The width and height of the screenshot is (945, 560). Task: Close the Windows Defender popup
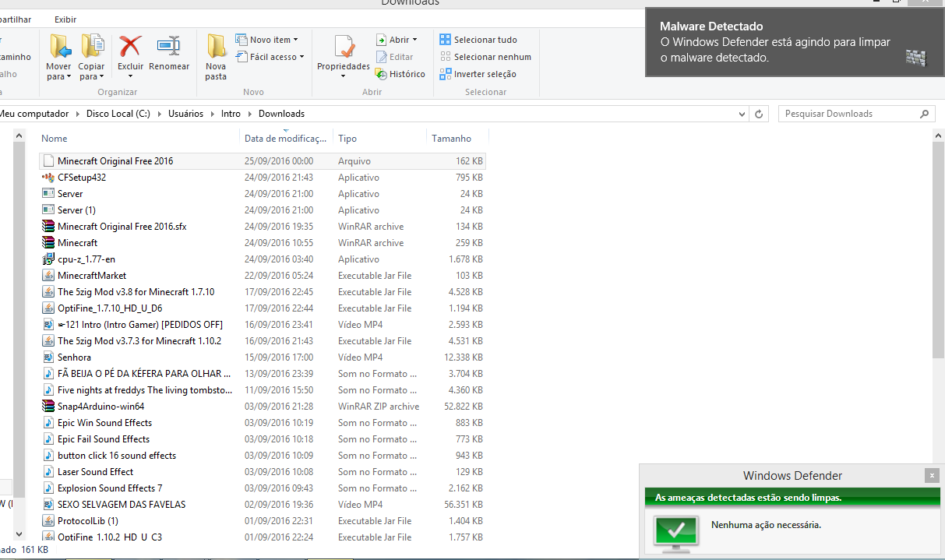point(932,475)
